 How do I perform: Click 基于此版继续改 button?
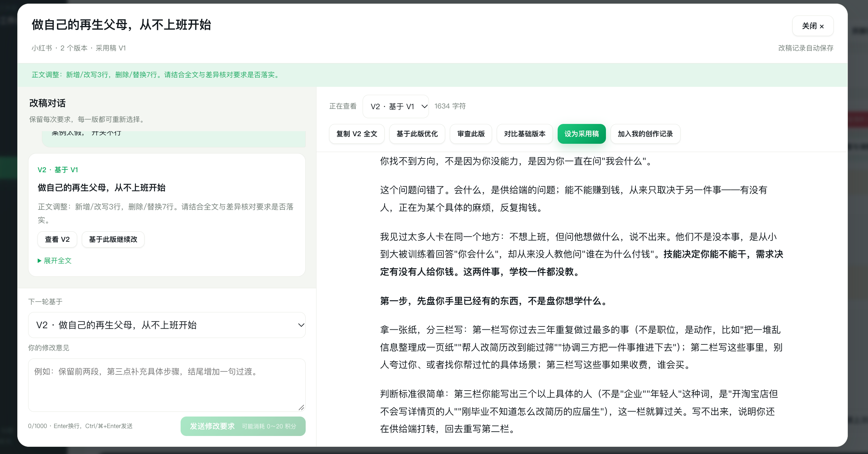click(x=113, y=239)
